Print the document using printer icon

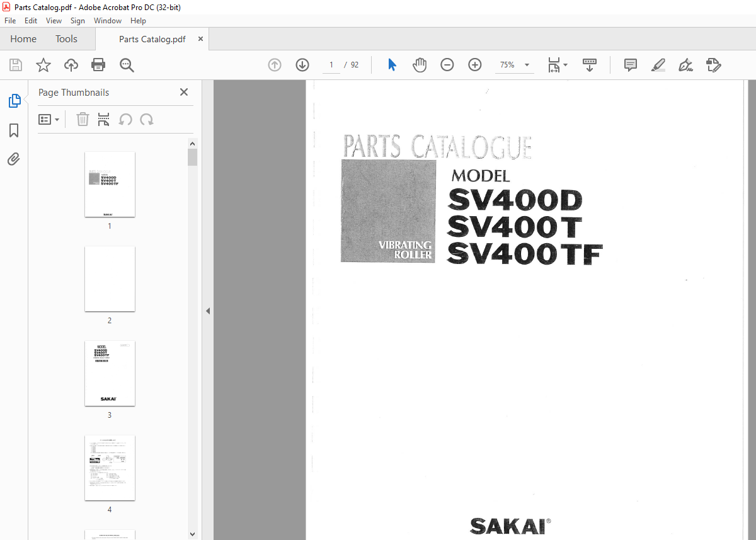(98, 65)
